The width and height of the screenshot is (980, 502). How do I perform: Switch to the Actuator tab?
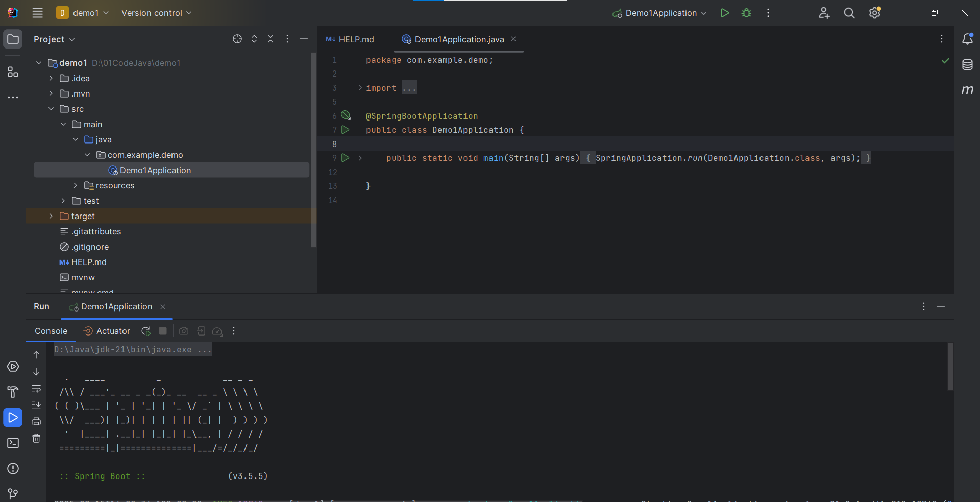(x=107, y=331)
